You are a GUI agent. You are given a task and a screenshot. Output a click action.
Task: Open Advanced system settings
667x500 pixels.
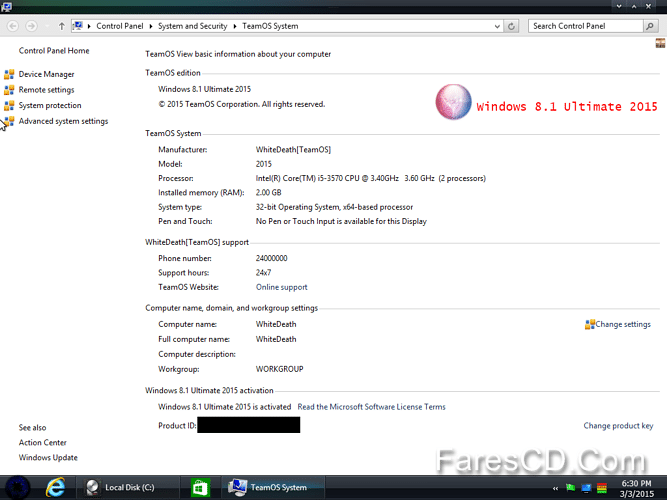coord(63,121)
